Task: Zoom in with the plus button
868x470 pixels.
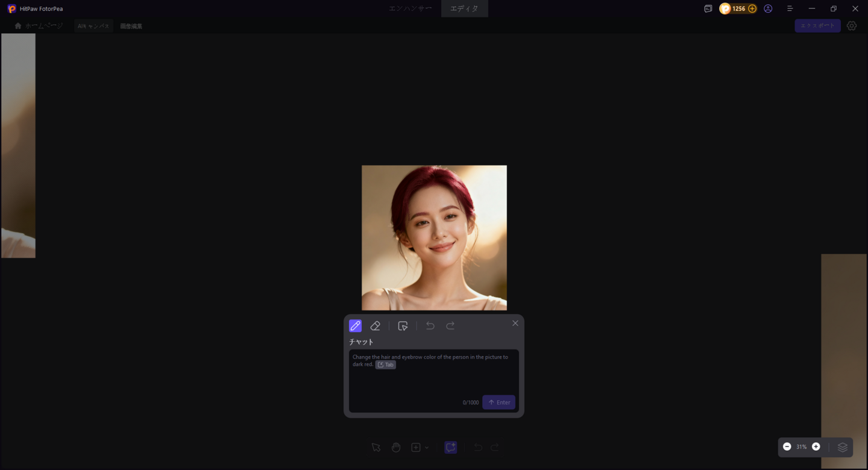Action: (816, 447)
